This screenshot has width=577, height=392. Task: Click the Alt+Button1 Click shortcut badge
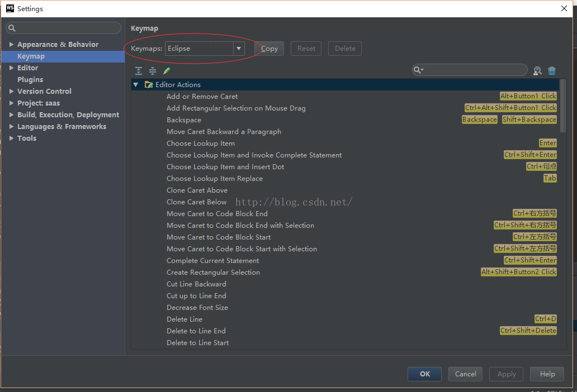point(528,96)
